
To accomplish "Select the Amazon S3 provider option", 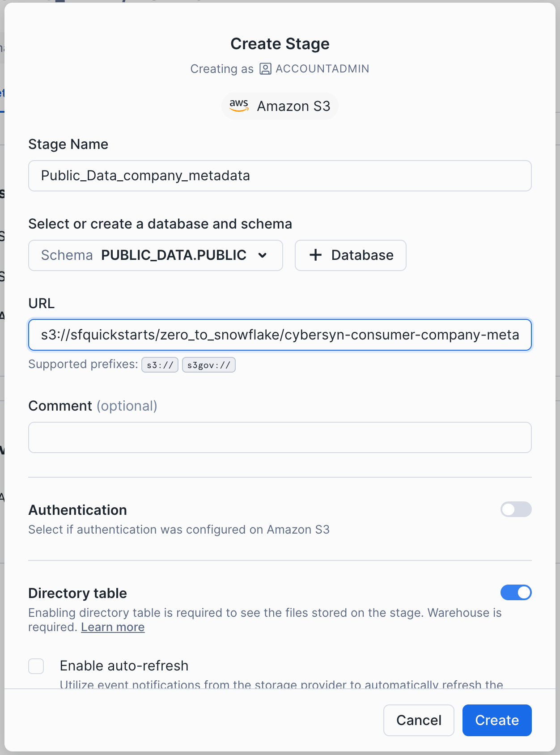I will 280,106.
